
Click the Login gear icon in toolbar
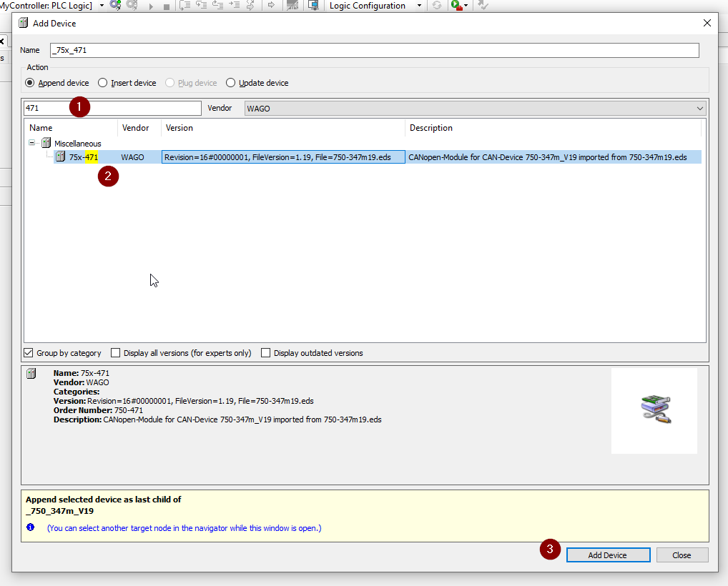pyautogui.click(x=115, y=5)
